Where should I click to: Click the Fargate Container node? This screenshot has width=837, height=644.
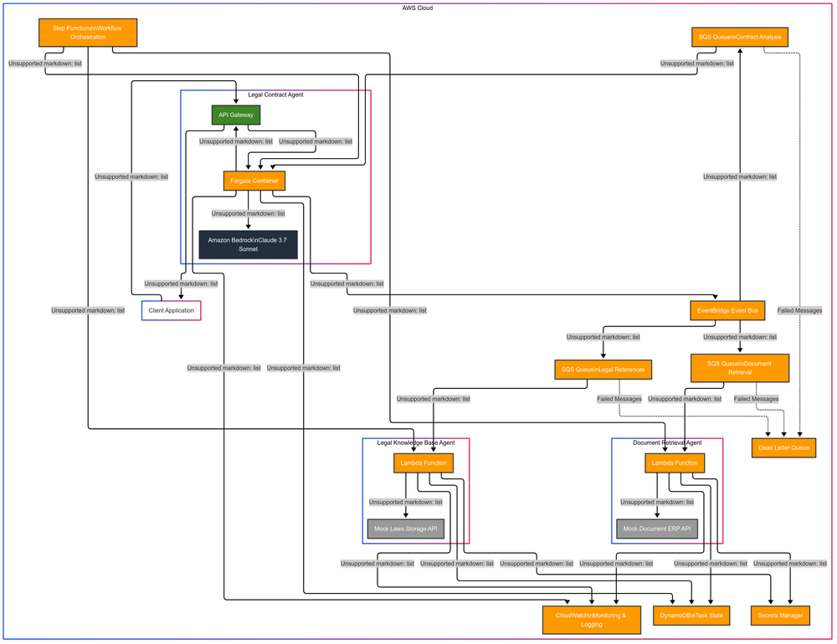point(254,180)
